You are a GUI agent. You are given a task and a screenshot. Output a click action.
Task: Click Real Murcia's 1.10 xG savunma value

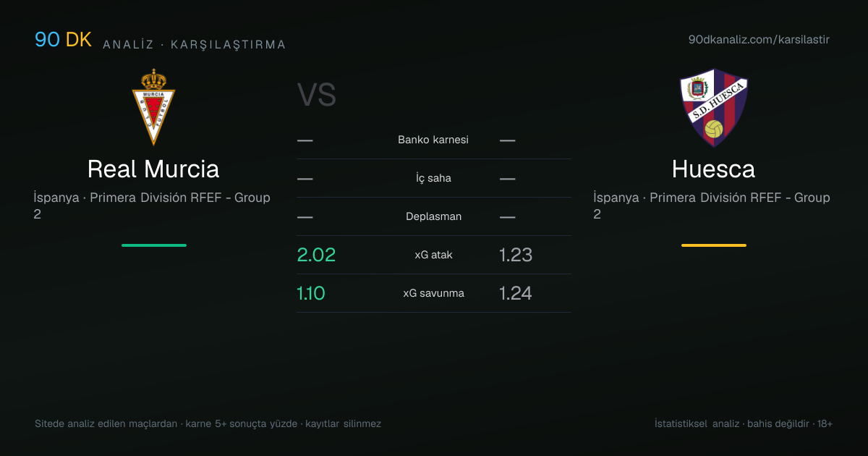[x=311, y=293]
